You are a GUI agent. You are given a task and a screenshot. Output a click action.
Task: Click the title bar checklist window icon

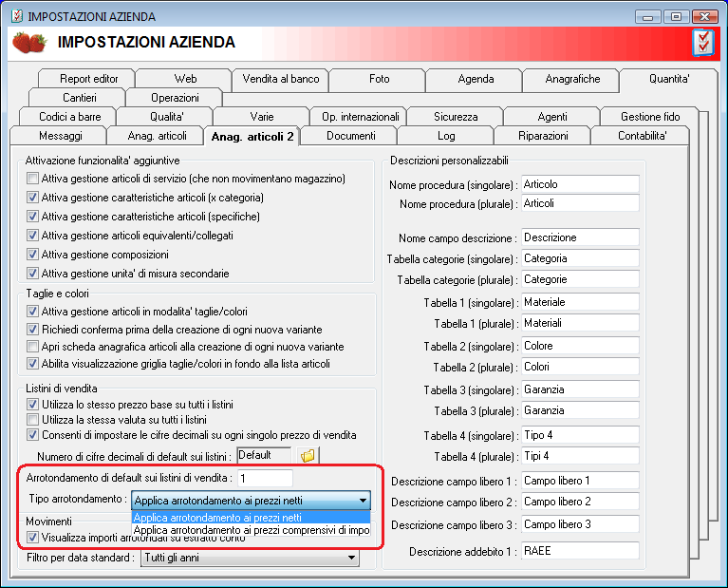(x=16, y=16)
